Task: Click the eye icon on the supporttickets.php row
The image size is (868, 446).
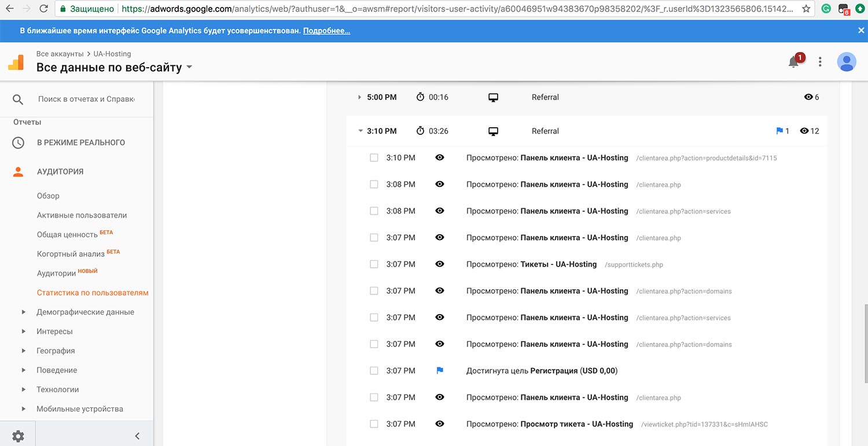Action: tap(440, 264)
